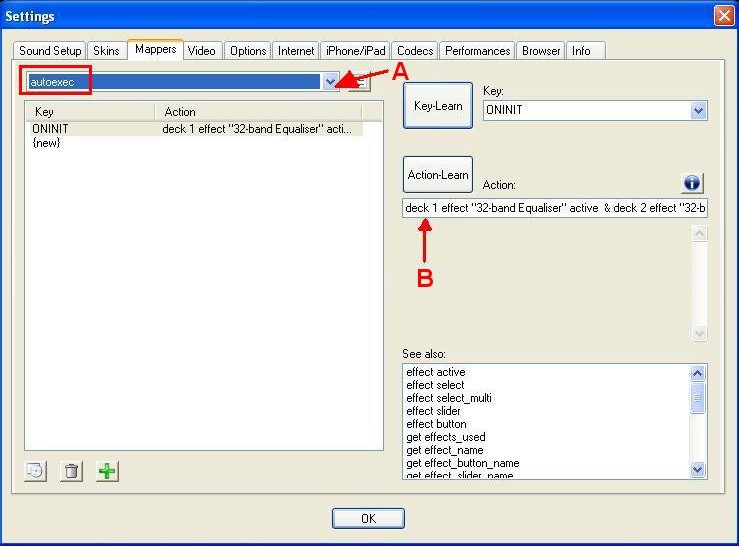739x546 pixels.
Task: Open the Options tab
Action: pyautogui.click(x=248, y=50)
